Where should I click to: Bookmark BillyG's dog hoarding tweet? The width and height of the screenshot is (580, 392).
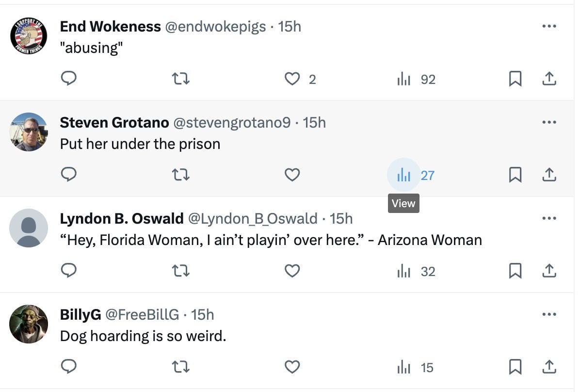tap(515, 367)
